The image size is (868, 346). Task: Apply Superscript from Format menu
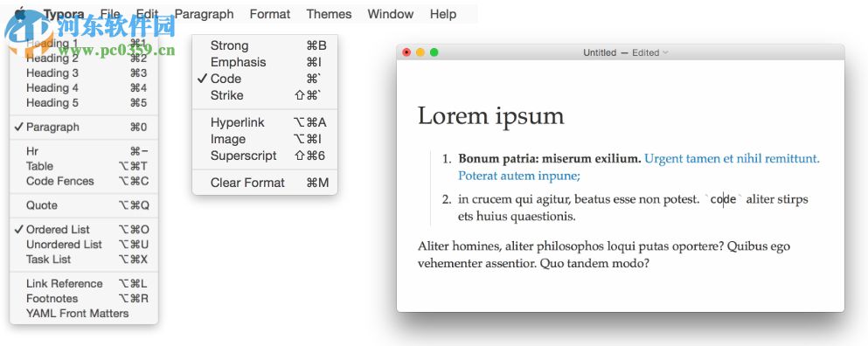pyautogui.click(x=265, y=156)
